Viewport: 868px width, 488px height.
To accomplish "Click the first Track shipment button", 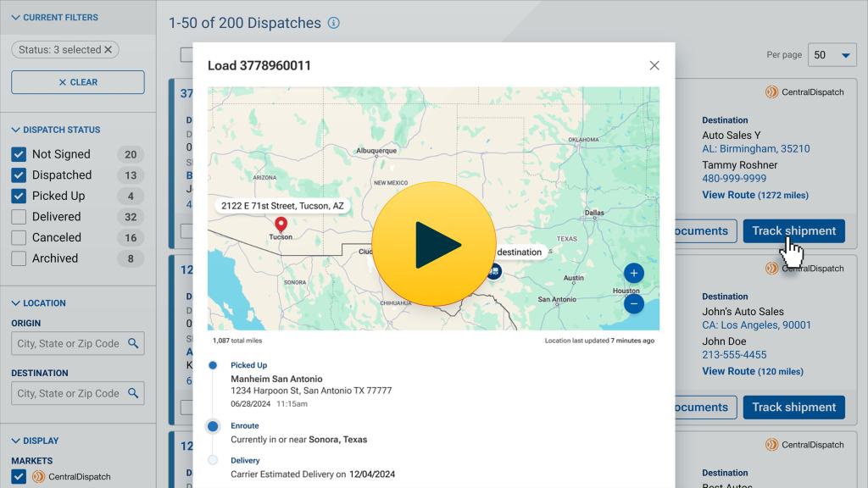I will (793, 230).
